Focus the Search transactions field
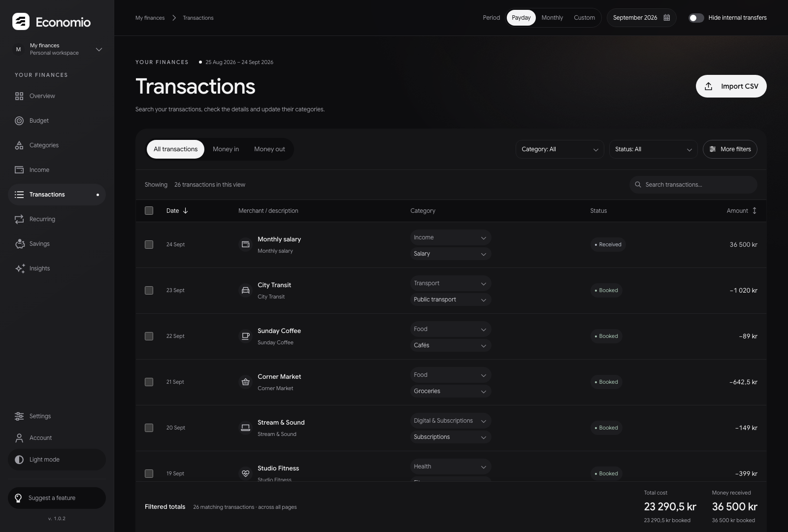Image resolution: width=788 pixels, height=532 pixels. point(693,185)
